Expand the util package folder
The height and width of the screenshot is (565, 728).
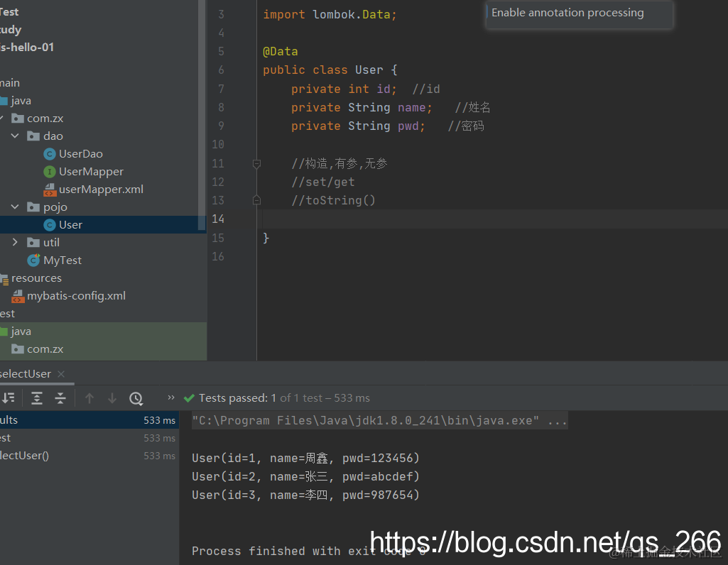coord(15,242)
